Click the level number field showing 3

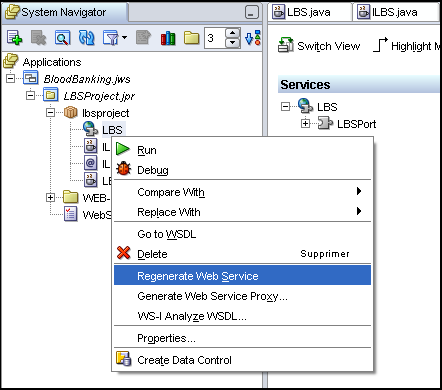(x=215, y=38)
